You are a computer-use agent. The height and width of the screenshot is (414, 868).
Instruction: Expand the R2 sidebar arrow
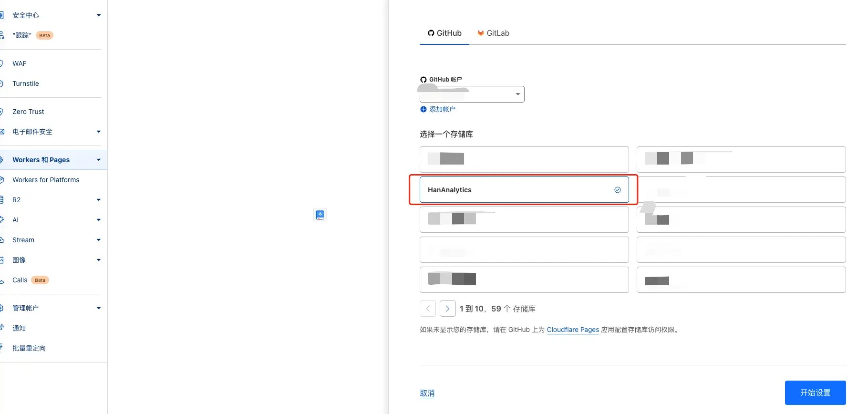coord(99,200)
